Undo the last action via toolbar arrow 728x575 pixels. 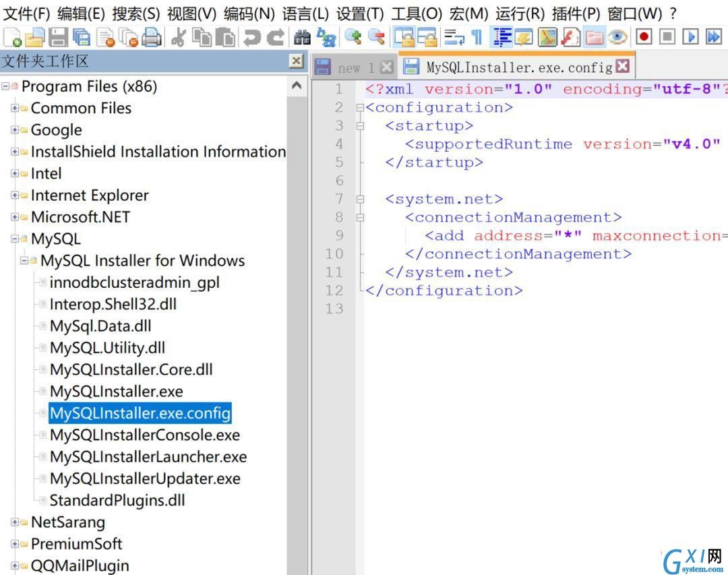click(253, 37)
